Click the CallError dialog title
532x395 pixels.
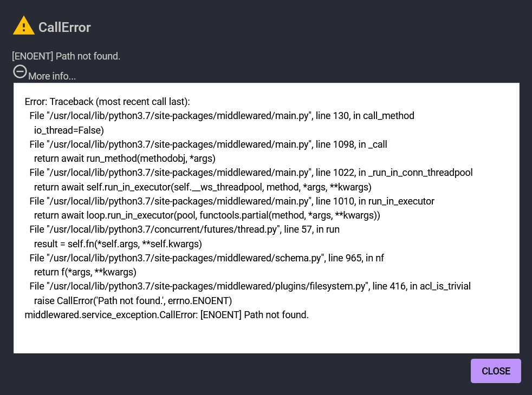click(x=64, y=28)
